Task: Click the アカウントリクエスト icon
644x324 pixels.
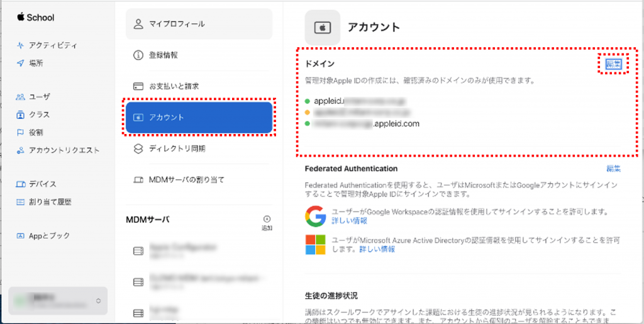Action: (x=20, y=150)
